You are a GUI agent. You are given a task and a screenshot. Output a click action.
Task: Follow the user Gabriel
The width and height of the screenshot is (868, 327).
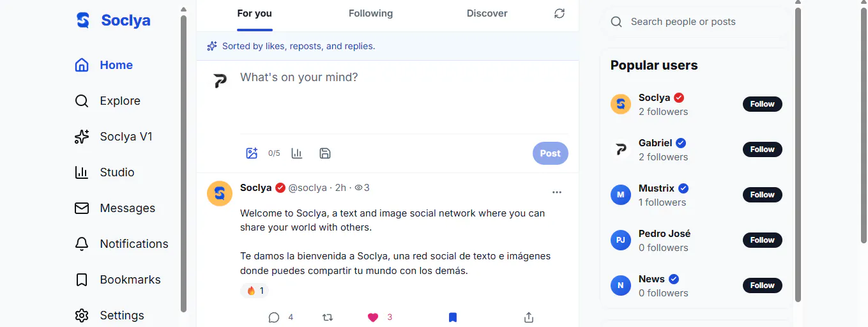[763, 149]
